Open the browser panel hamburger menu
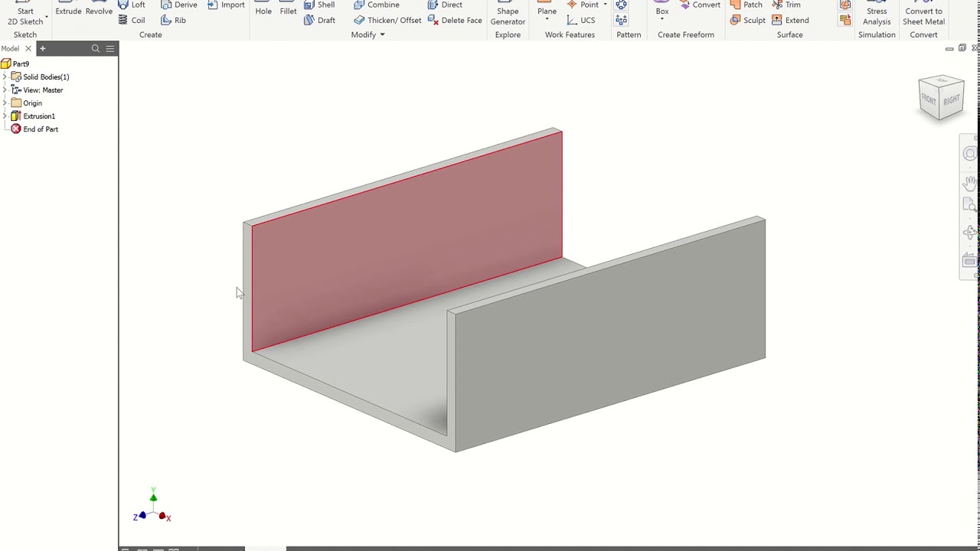The image size is (980, 551). (110, 48)
